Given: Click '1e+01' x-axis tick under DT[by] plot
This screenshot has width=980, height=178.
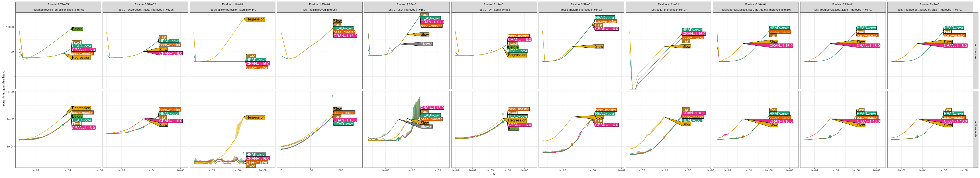Looking at the screenshot, I should point(455,170).
